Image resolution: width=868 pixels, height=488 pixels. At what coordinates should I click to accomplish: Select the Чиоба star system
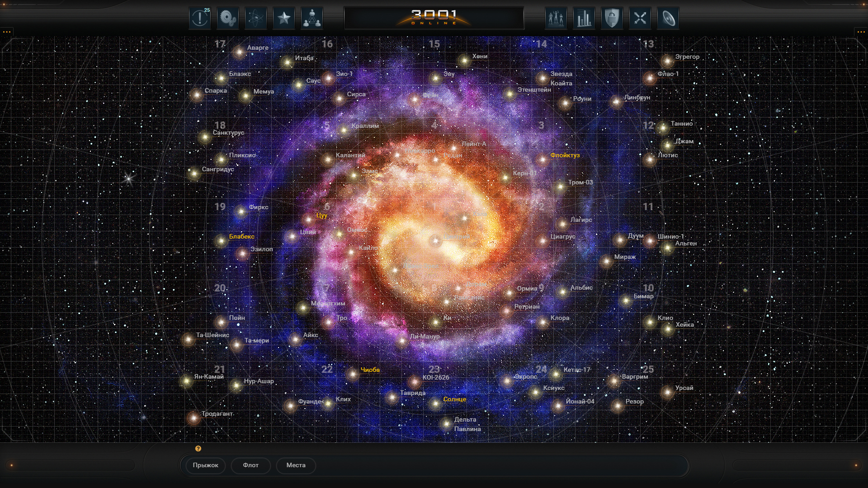[353, 374]
